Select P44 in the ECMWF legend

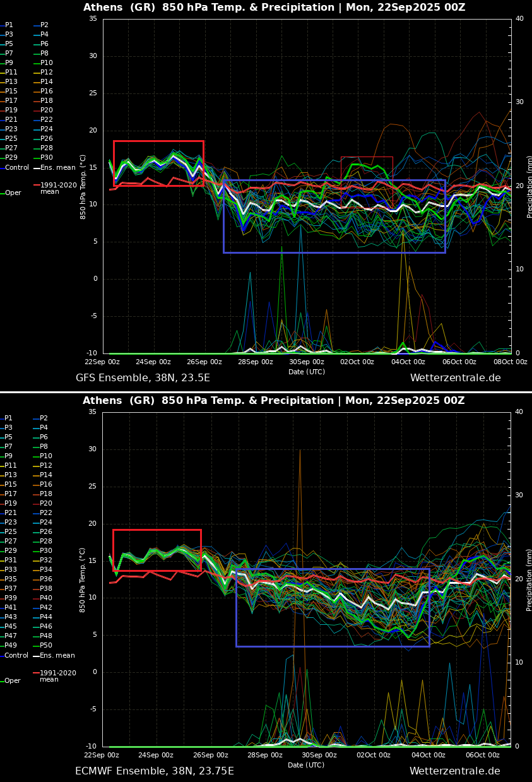pos(46,617)
